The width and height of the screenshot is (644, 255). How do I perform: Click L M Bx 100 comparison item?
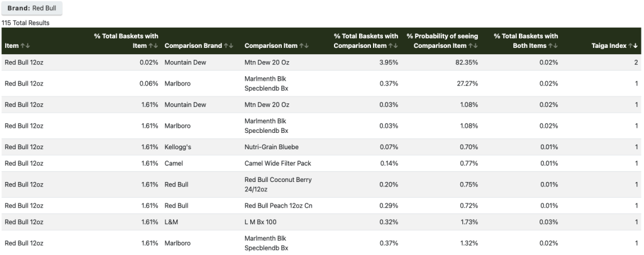(260, 222)
